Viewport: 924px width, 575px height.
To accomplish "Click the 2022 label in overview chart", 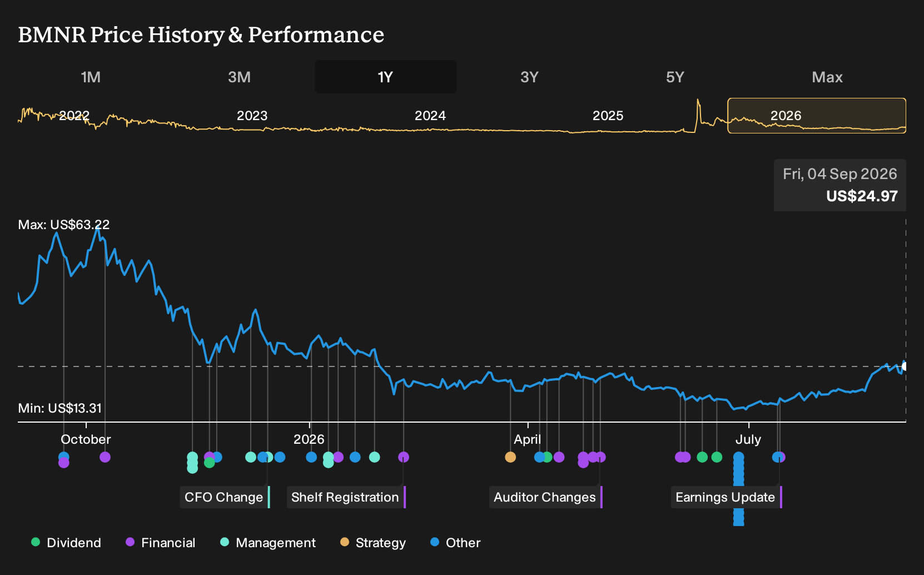I will 74,116.
